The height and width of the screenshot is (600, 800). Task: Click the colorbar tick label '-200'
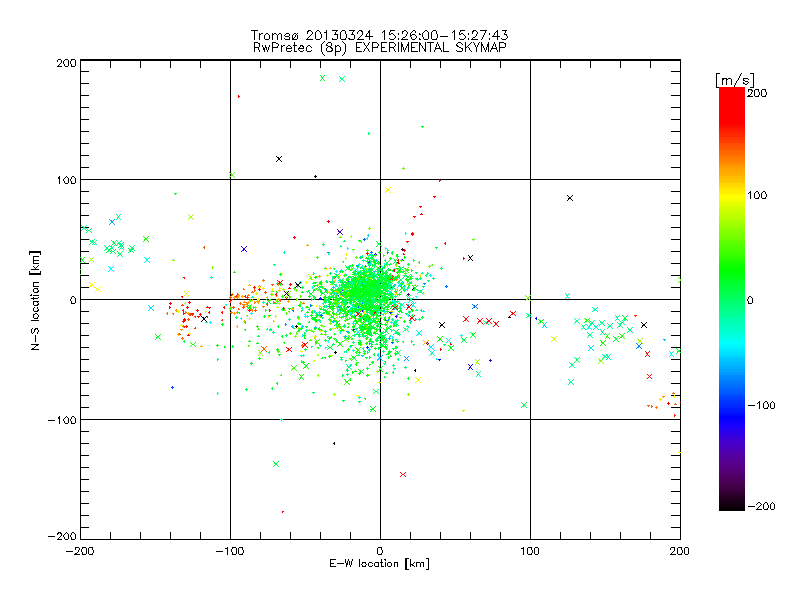click(761, 506)
